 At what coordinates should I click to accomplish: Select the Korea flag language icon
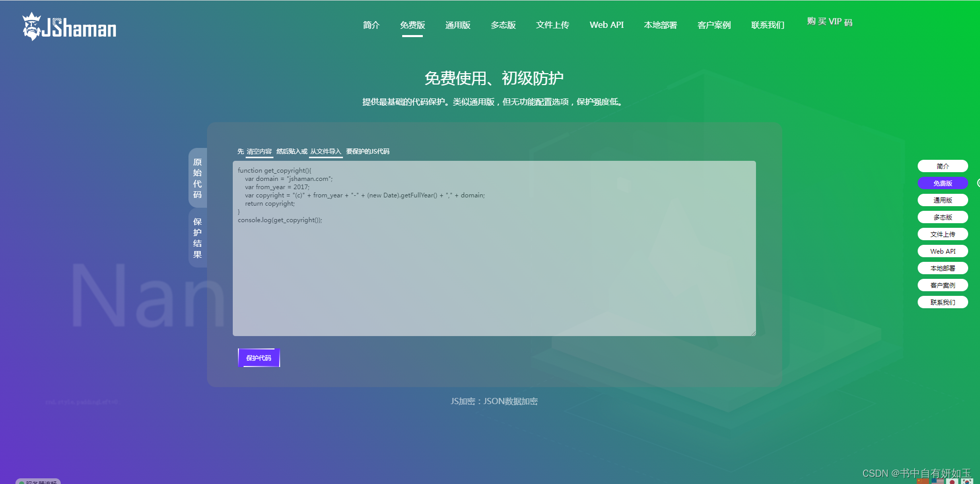tap(967, 481)
